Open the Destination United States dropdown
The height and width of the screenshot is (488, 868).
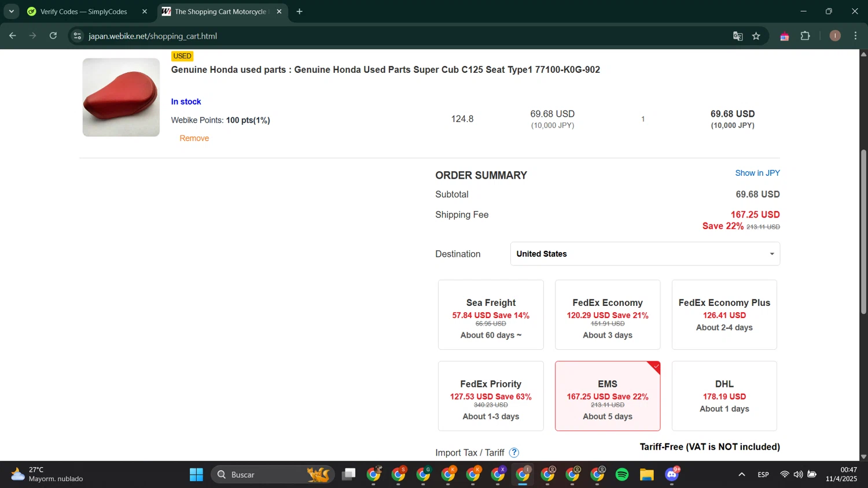pyautogui.click(x=645, y=254)
